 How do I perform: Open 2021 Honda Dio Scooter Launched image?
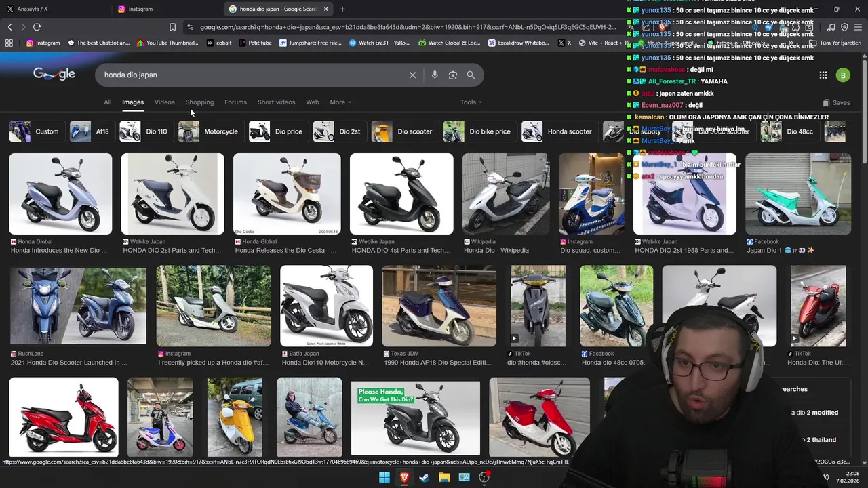tap(78, 306)
